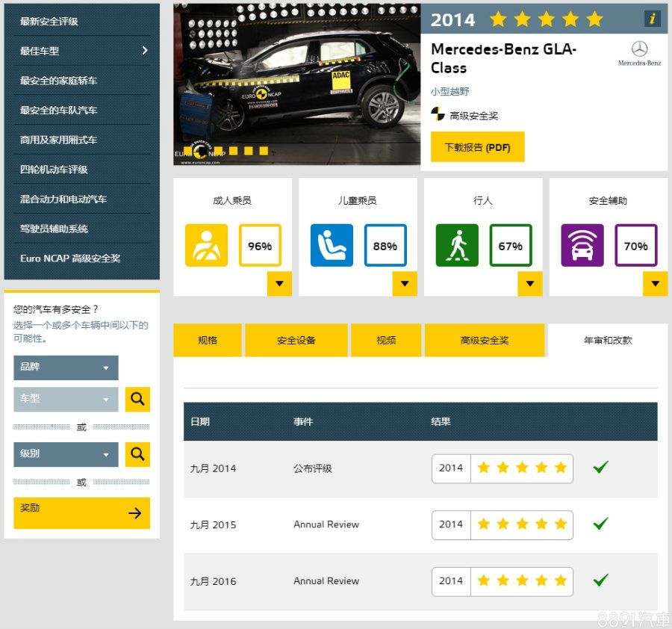Click the blue child seat icon
This screenshot has height=629, width=672.
coord(332,245)
